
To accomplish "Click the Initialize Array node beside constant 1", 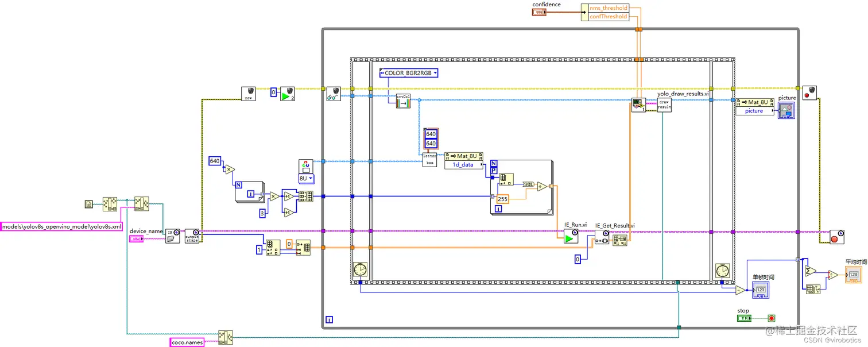I will [273, 248].
